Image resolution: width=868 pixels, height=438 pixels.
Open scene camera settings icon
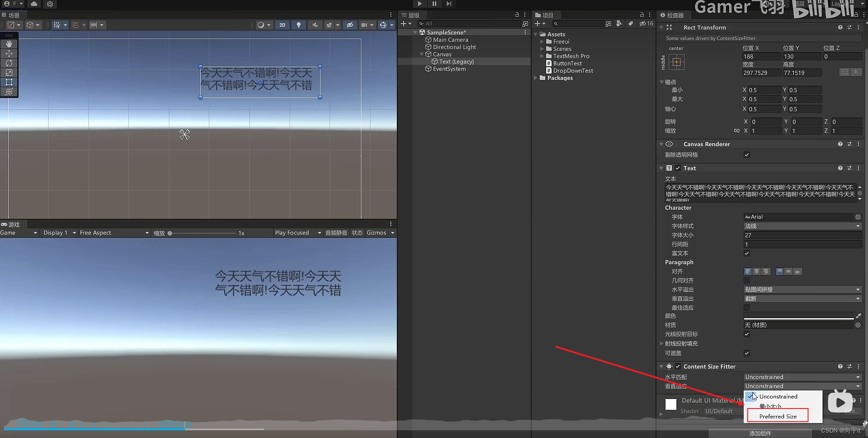tap(364, 25)
